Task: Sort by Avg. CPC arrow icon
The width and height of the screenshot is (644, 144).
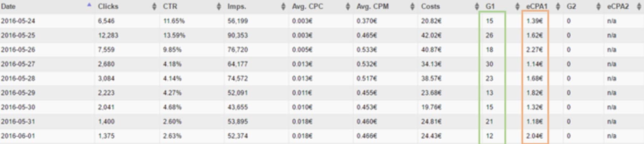Action: click(348, 6)
